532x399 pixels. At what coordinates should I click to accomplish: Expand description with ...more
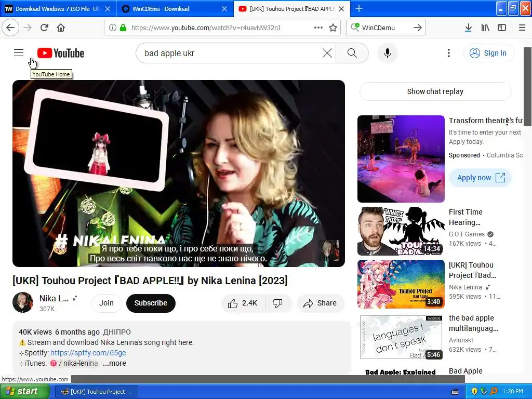114,363
